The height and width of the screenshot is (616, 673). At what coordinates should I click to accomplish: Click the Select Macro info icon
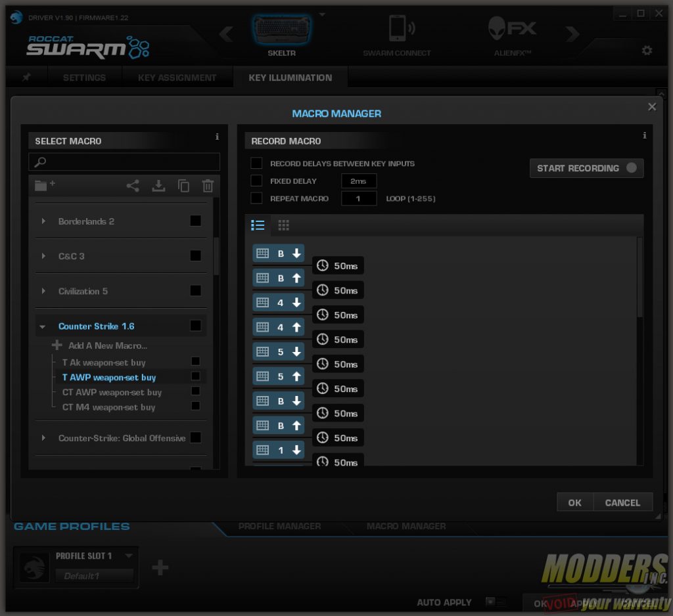click(217, 137)
